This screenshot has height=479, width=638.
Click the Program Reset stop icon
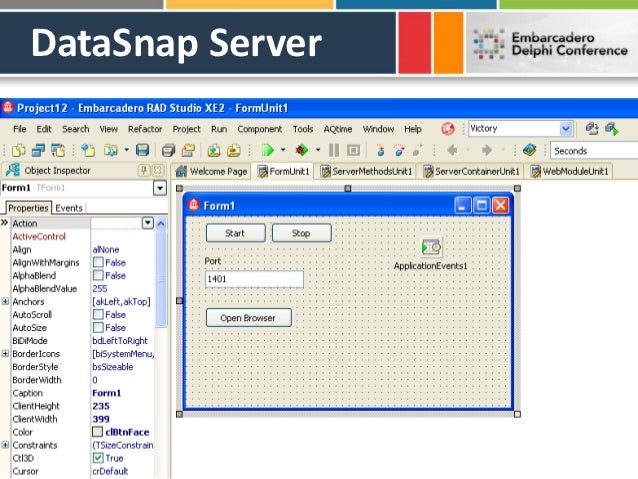pyautogui.click(x=354, y=151)
